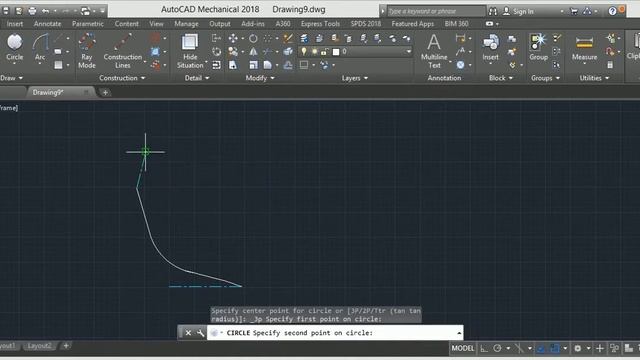Click the CIRCLE command line input
The image size is (640, 360).
coord(335,333)
